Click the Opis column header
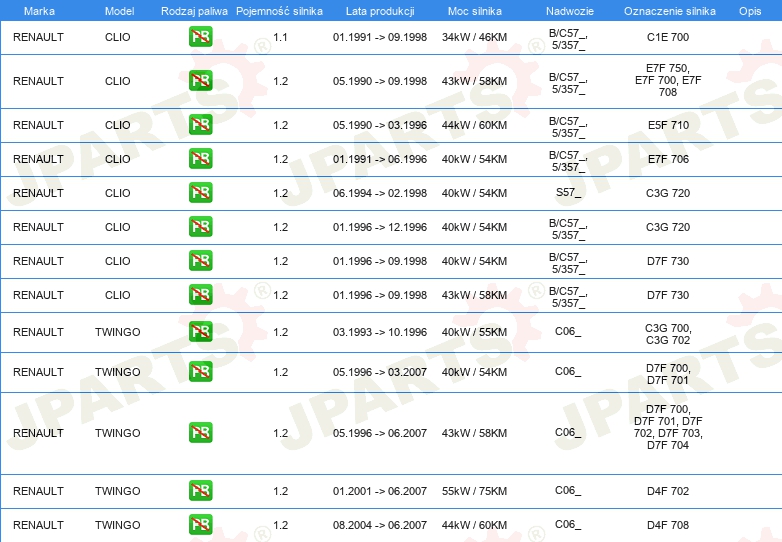Screen dimensions: 782x542 point(750,11)
